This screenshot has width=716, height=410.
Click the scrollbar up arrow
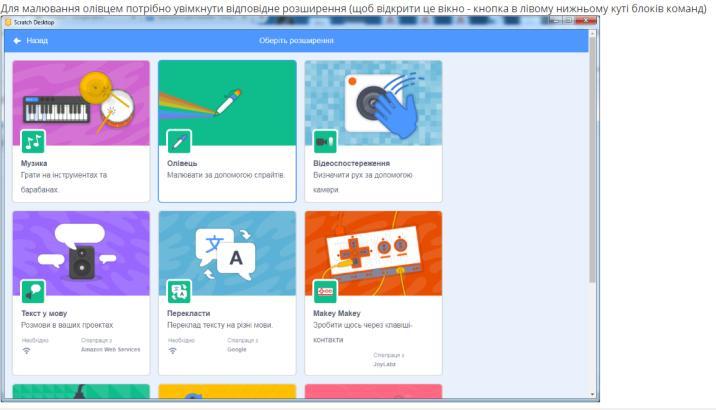tap(592, 34)
